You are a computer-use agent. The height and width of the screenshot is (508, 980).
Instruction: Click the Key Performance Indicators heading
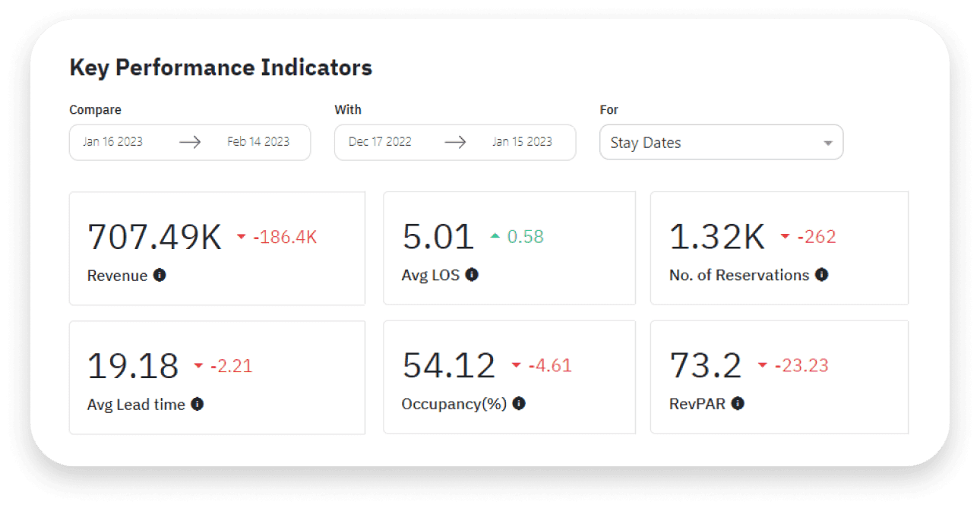click(220, 68)
